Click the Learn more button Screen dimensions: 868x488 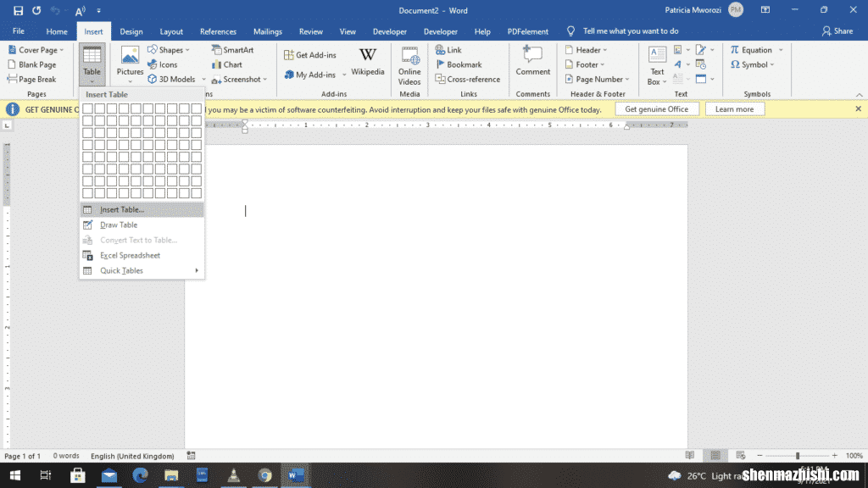(734, 109)
